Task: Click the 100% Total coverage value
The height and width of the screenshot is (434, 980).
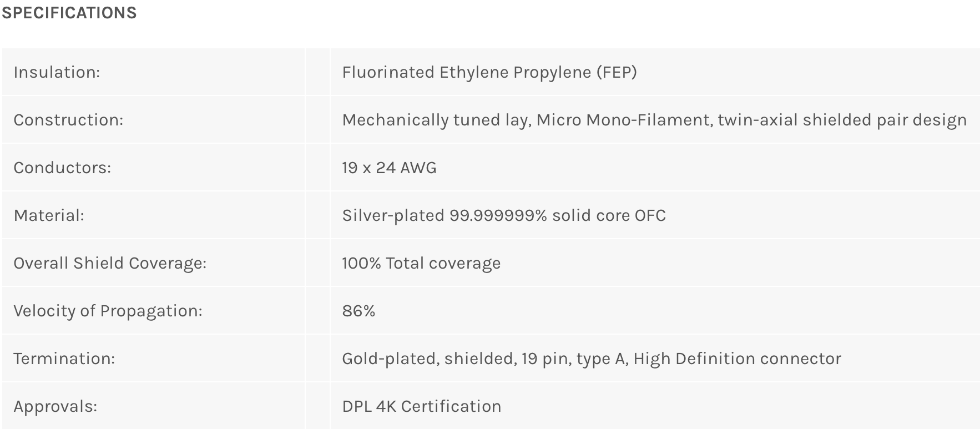Action: 421,263
